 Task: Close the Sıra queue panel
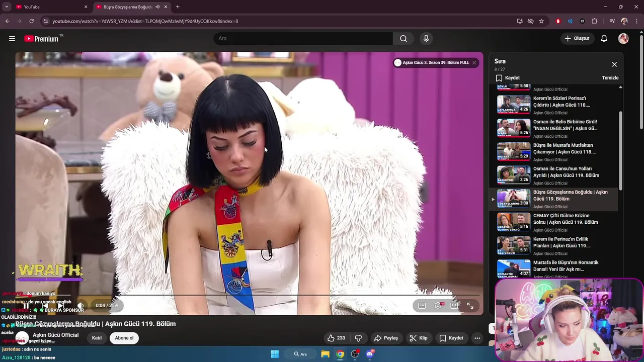pos(614,64)
